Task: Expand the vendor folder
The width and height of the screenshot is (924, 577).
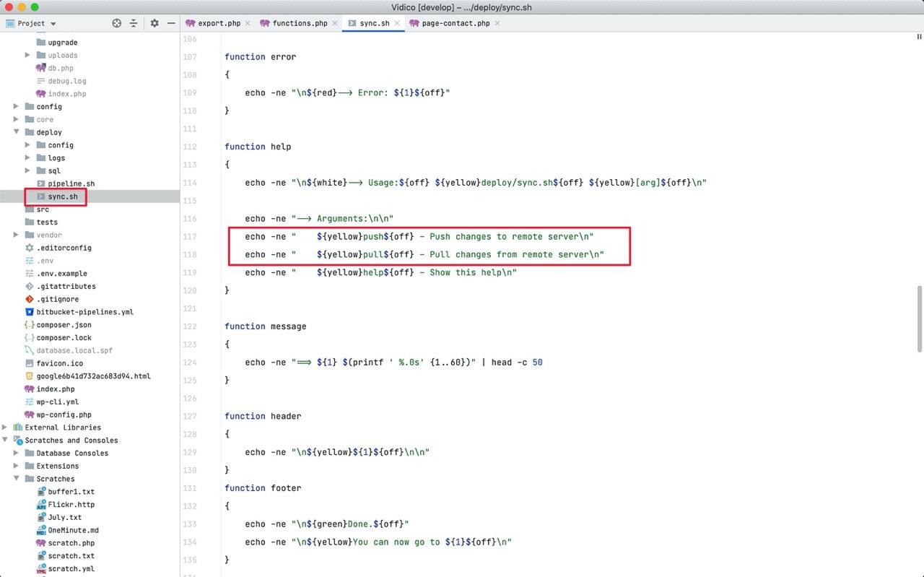Action: pos(17,235)
